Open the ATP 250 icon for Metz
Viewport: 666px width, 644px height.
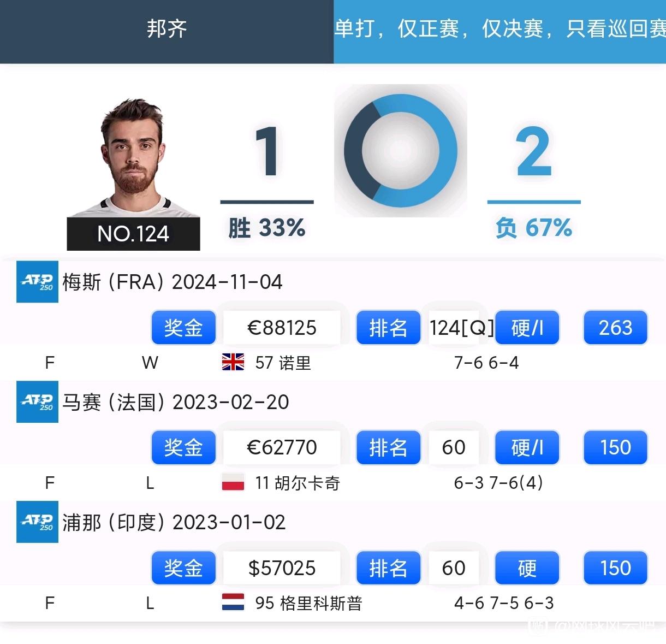(x=37, y=282)
